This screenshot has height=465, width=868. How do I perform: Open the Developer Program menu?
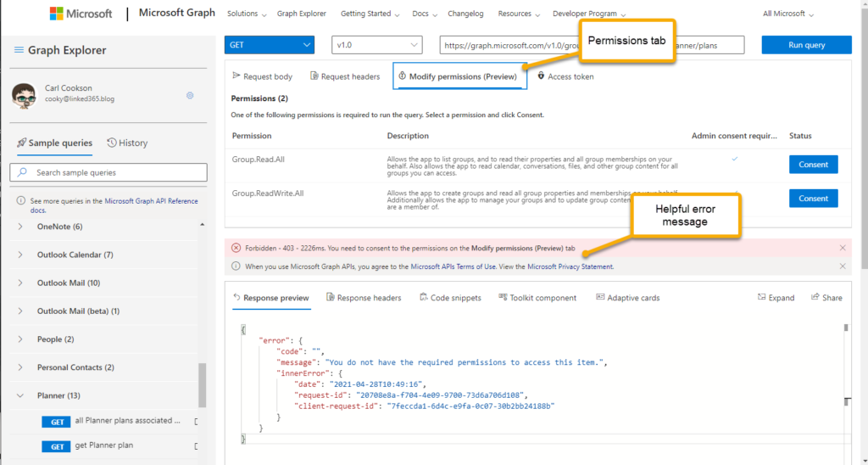click(589, 14)
